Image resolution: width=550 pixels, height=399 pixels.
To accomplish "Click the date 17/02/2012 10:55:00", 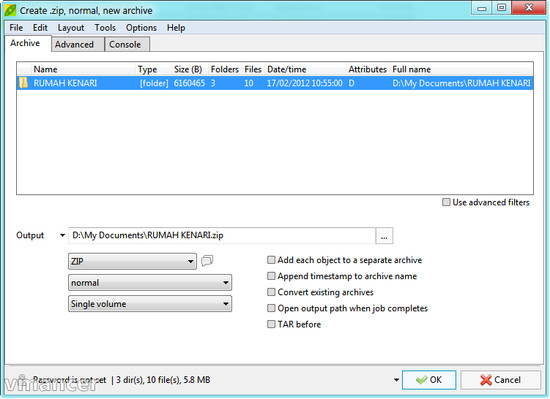I will pyautogui.click(x=305, y=83).
